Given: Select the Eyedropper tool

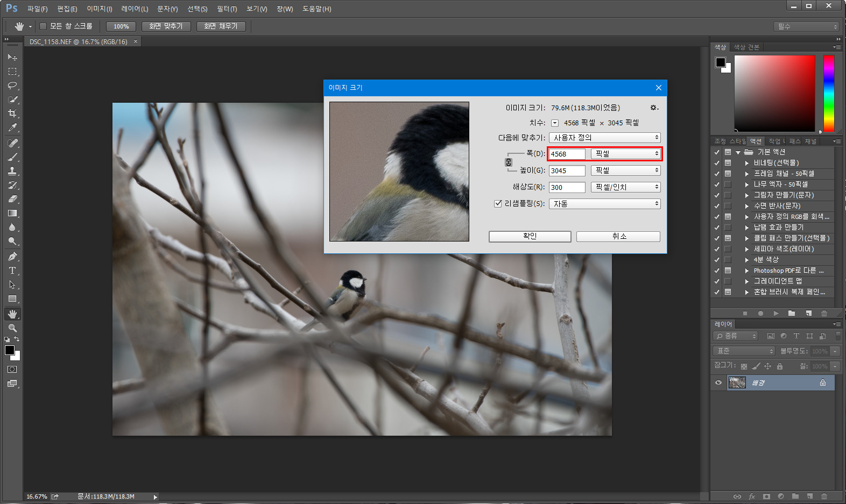Looking at the screenshot, I should tap(12, 127).
